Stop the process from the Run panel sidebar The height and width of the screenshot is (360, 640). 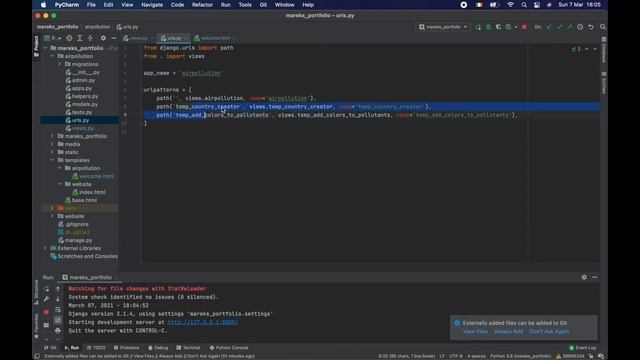(46, 312)
